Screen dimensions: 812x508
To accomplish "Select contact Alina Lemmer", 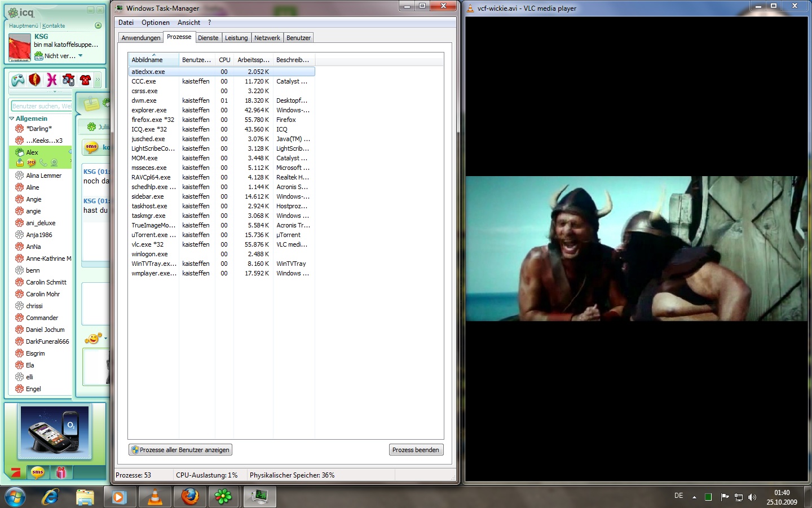I will pyautogui.click(x=43, y=176).
